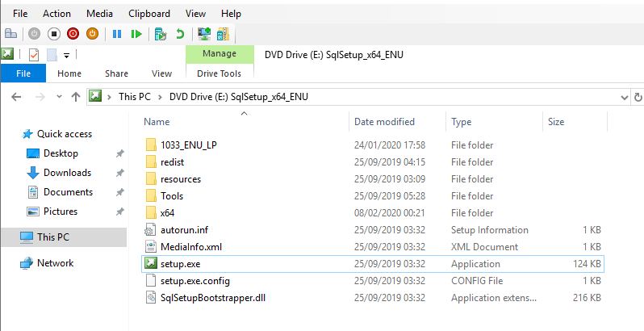Click the chevron before This PC in the address bar

click(109, 97)
